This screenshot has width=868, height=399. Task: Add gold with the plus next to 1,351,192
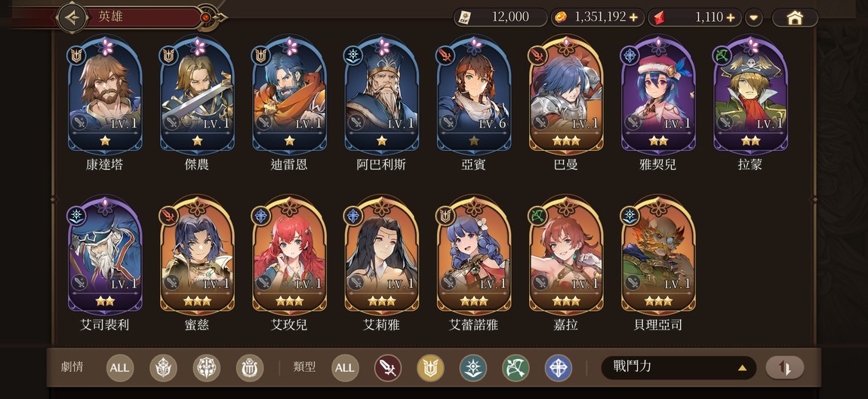(634, 17)
